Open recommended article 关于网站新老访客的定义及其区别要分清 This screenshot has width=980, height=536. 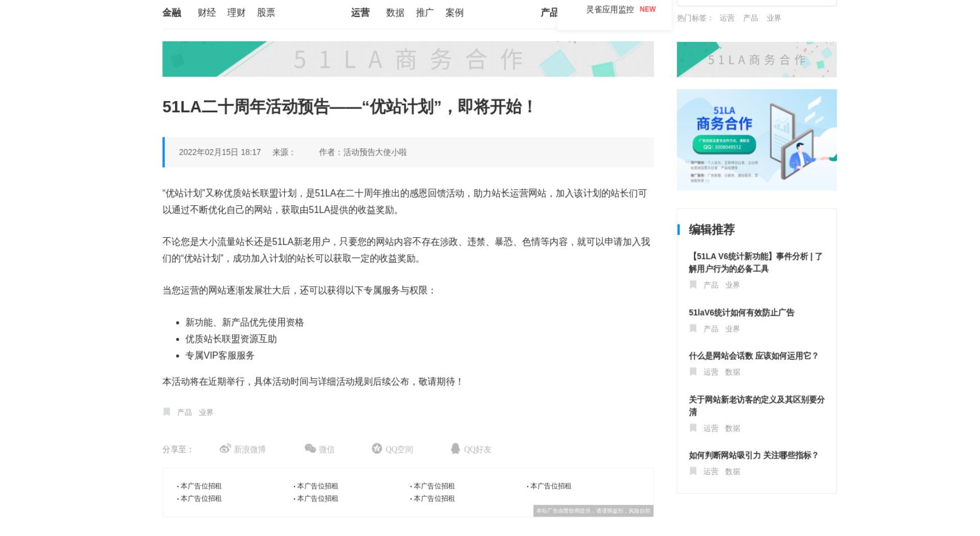[x=756, y=405]
